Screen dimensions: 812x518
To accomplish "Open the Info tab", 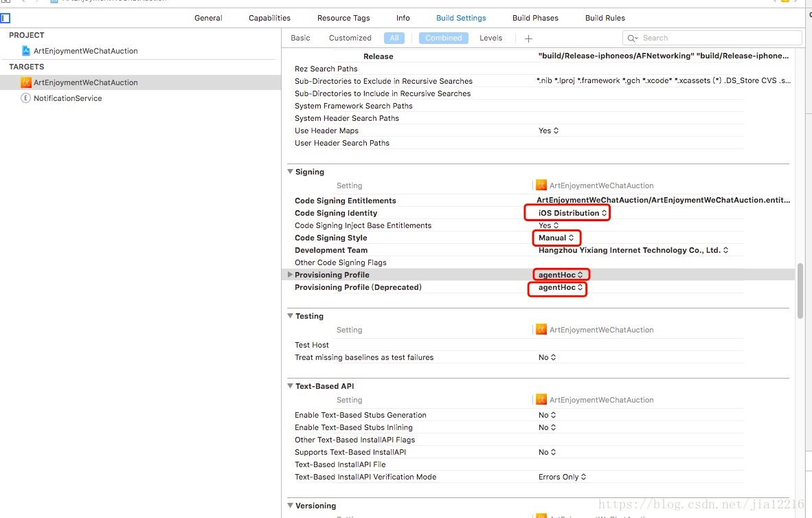I will point(403,18).
